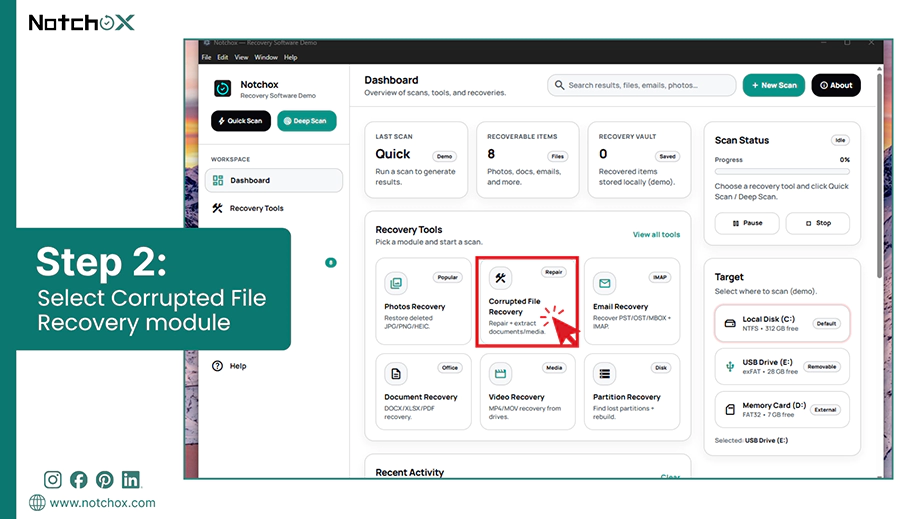Open the Document Recovery module title
The width and height of the screenshot is (922, 519).
420,397
